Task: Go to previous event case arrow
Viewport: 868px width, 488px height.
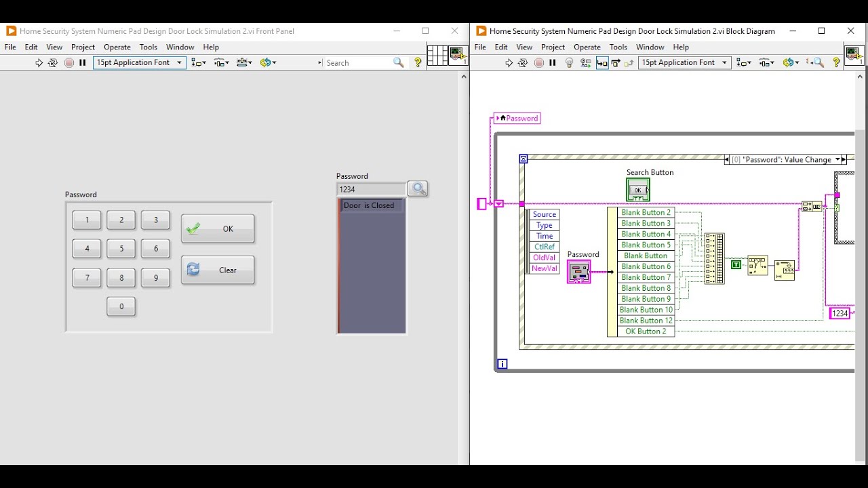Action: click(727, 160)
